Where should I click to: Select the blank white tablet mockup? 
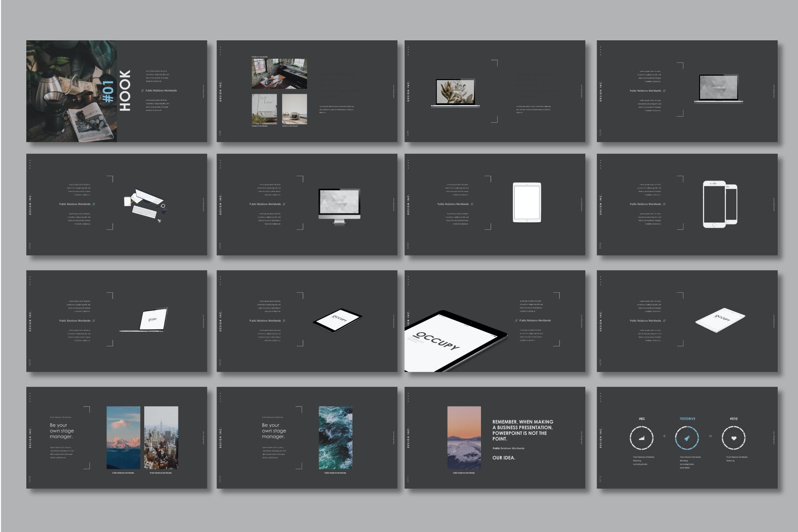[x=527, y=202]
